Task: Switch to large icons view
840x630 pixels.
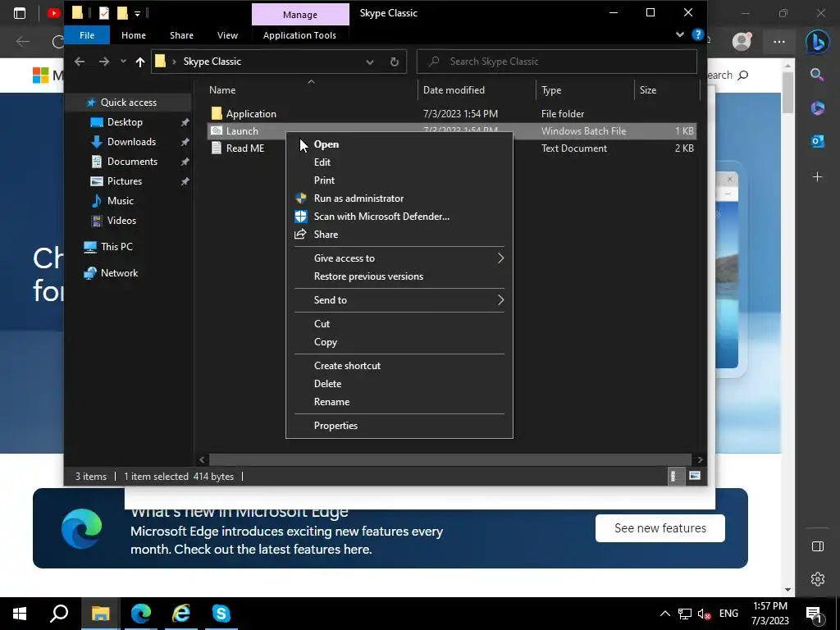Action: (694, 476)
